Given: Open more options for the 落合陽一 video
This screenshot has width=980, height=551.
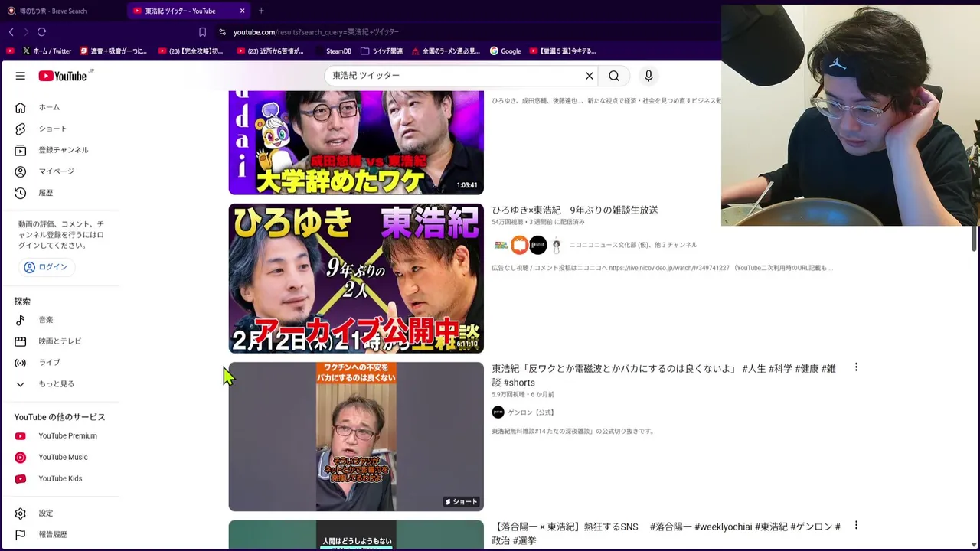Looking at the screenshot, I should point(856,526).
